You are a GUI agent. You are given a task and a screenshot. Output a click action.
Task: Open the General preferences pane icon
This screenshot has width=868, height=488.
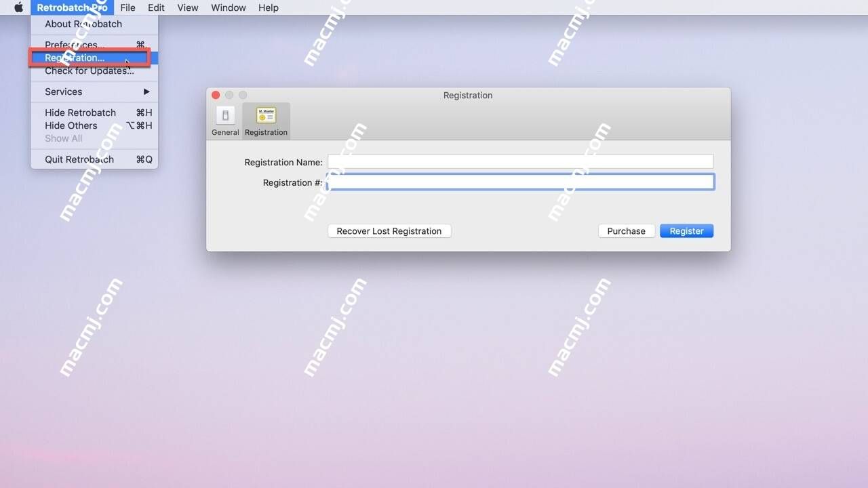[225, 115]
